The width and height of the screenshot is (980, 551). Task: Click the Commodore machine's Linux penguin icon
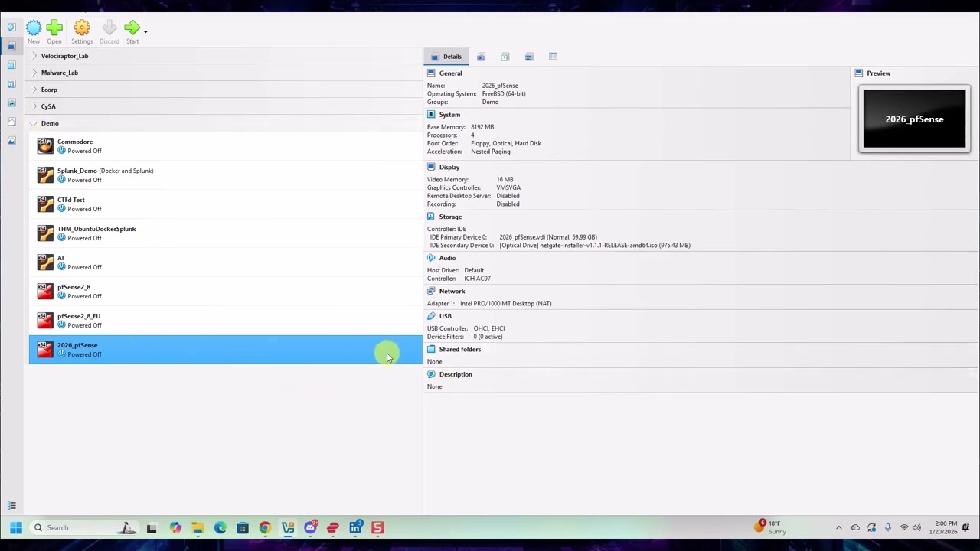[x=45, y=146]
